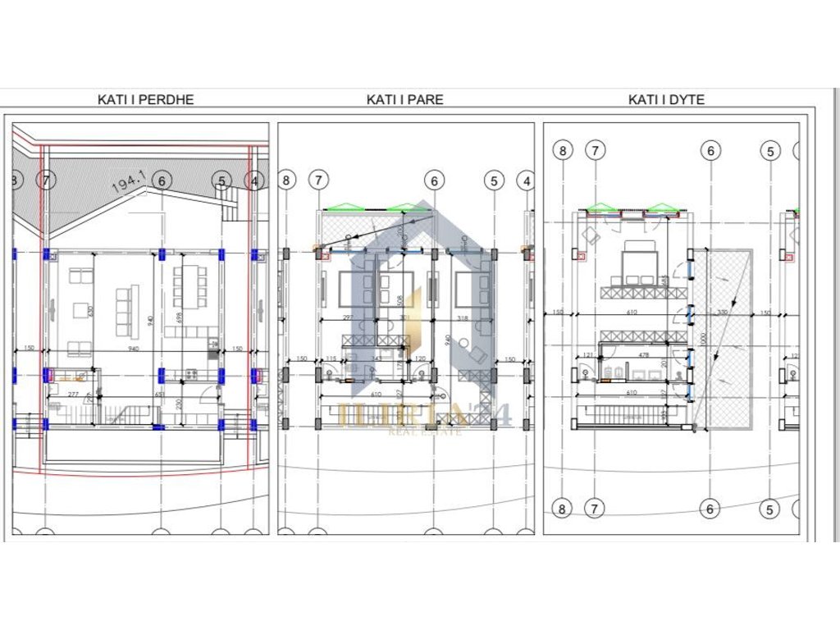
Task: Click grid bubble 6 atop the first floor plan
Action: click(435, 180)
